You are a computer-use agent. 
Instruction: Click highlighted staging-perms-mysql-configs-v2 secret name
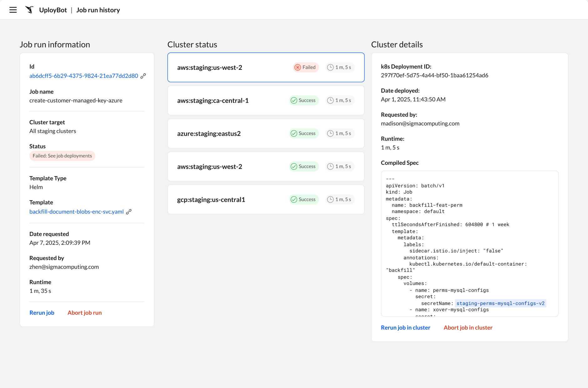(x=500, y=303)
